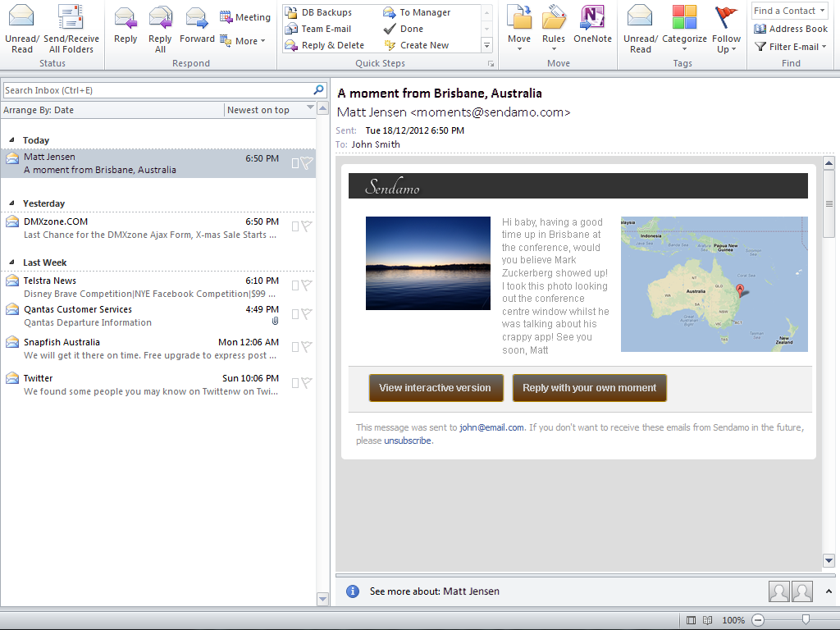Adjust the zoom slider handle
840x630 pixels.
(806, 619)
